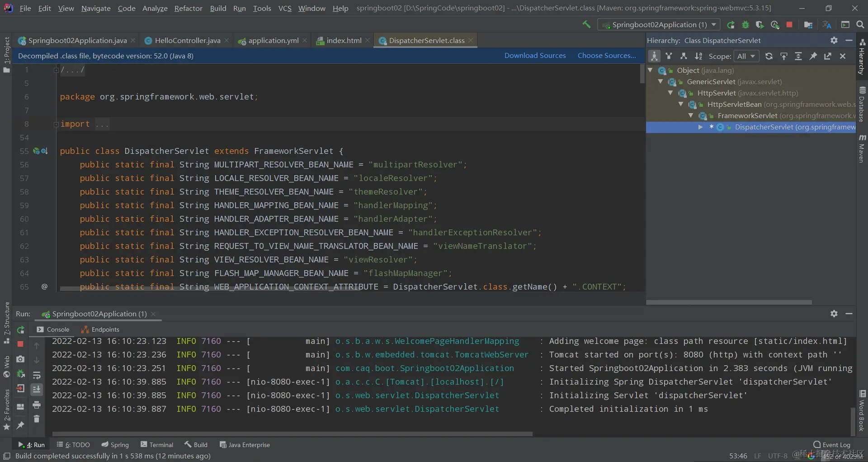Toggle alphabetical sorting in Hierarchy

point(698,56)
